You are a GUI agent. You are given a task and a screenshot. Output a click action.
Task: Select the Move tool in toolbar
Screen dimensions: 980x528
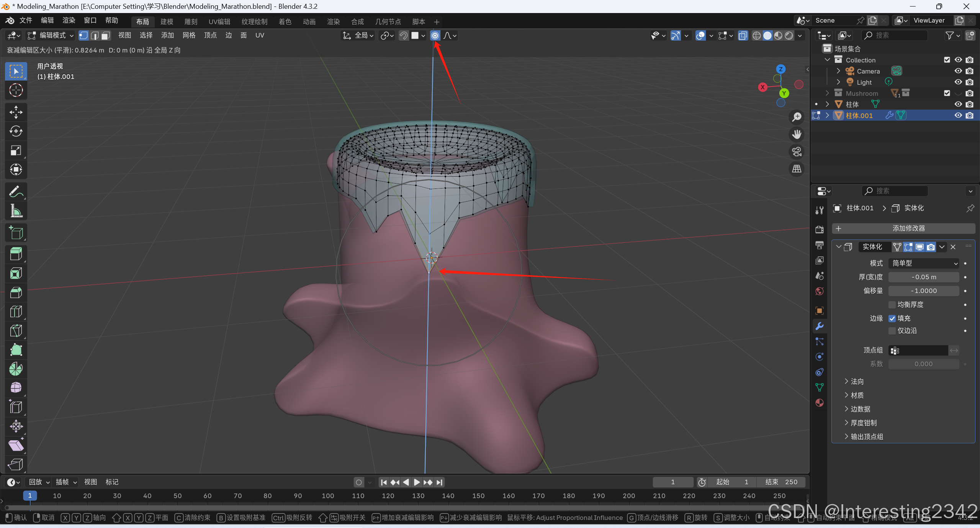(x=16, y=112)
